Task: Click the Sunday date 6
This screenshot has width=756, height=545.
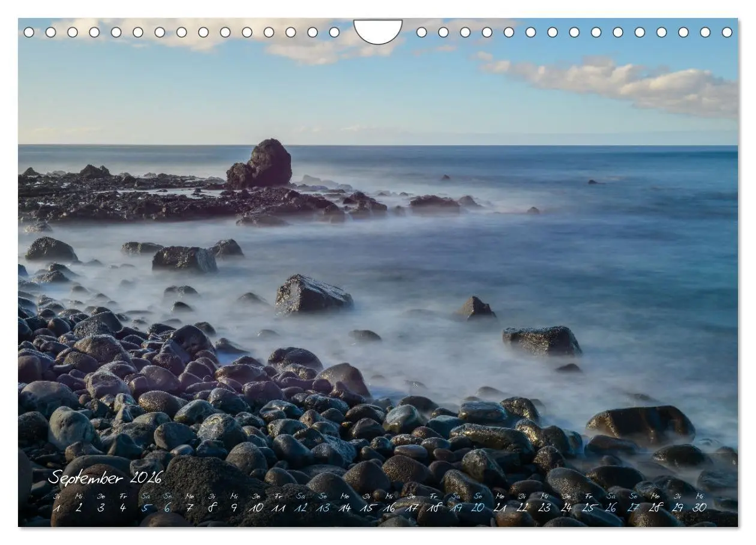Action: coord(167,508)
